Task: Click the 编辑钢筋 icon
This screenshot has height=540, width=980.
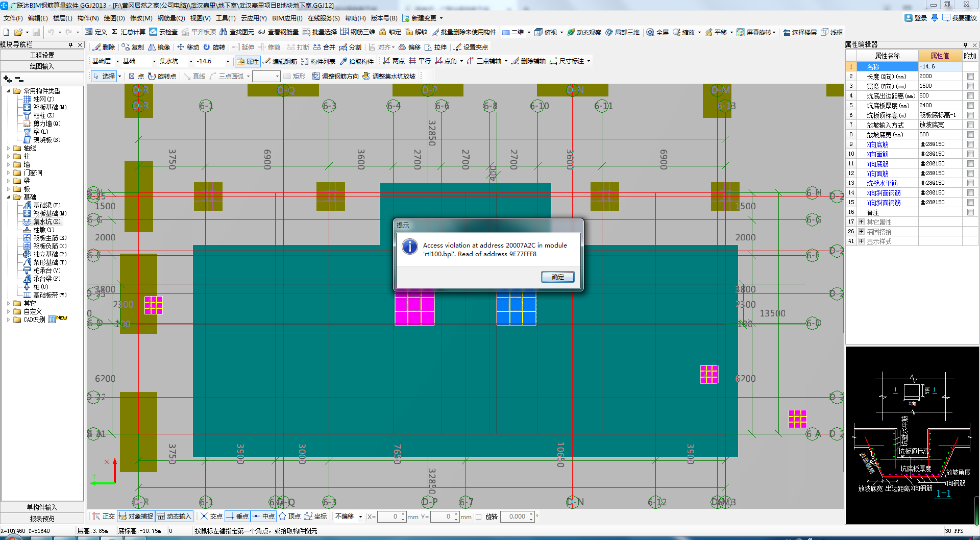Action: [266, 61]
